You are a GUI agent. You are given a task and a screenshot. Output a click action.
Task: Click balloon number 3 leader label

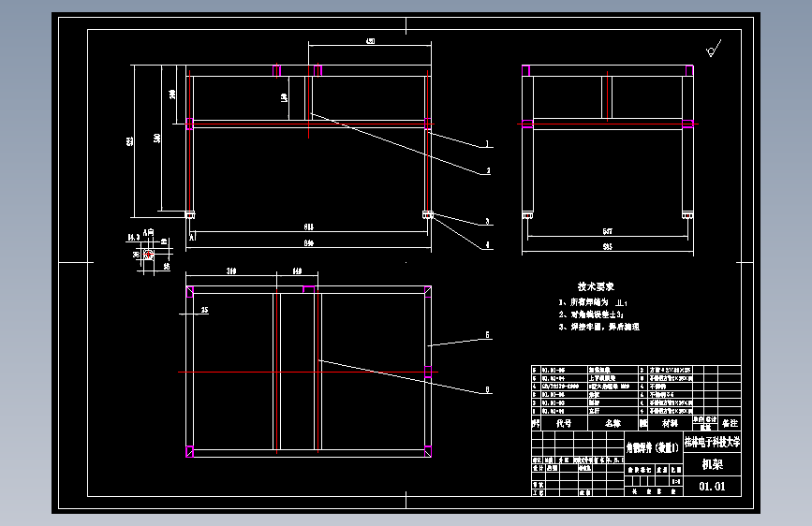point(487,221)
